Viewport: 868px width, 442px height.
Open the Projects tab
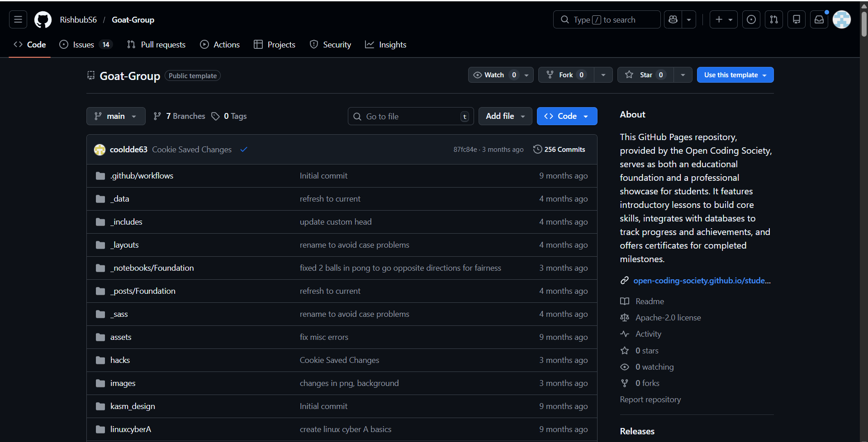pyautogui.click(x=275, y=44)
